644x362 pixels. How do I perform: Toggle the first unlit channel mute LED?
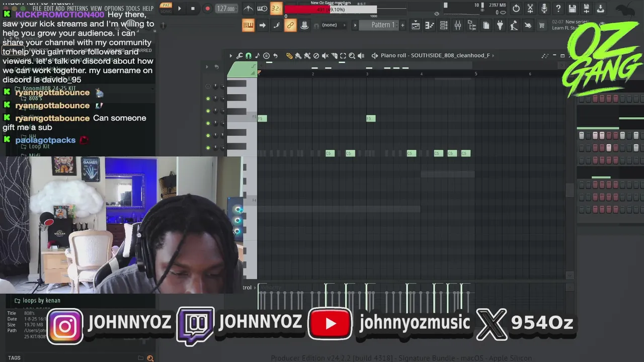tap(208, 86)
